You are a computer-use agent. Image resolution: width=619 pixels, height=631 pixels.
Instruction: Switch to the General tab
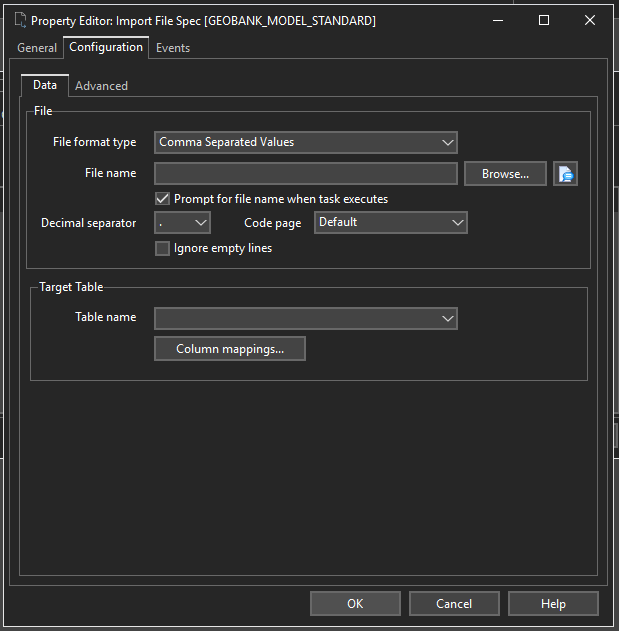37,48
